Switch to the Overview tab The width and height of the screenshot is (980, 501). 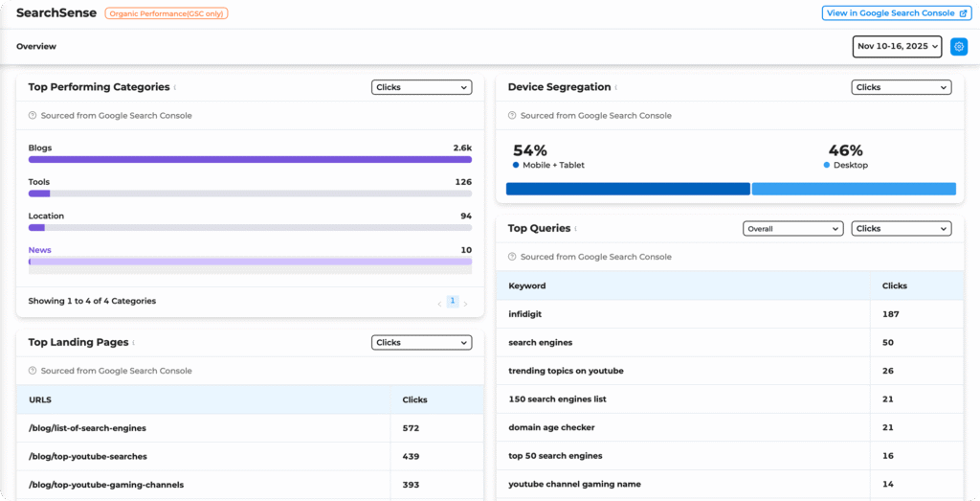[x=36, y=46]
